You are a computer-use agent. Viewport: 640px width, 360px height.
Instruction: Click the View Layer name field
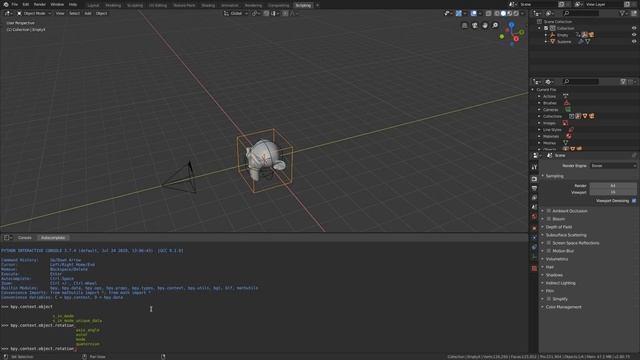click(x=603, y=4)
